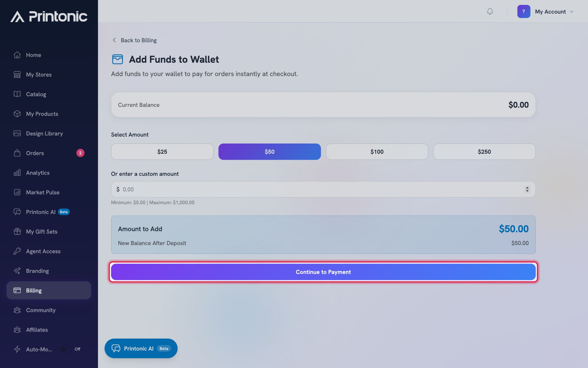
Task: Click the Catalog book icon
Action: click(x=17, y=94)
